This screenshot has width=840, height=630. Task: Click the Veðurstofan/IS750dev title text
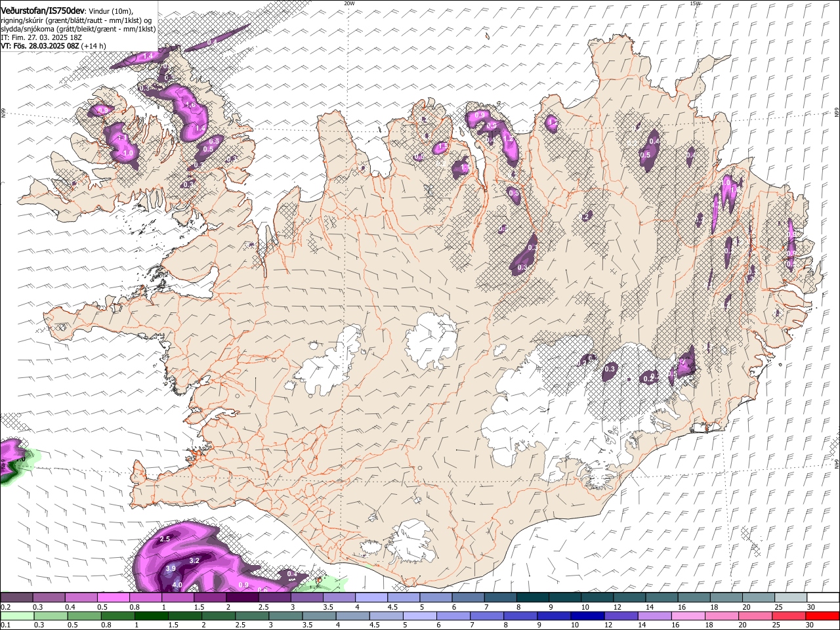pos(43,10)
